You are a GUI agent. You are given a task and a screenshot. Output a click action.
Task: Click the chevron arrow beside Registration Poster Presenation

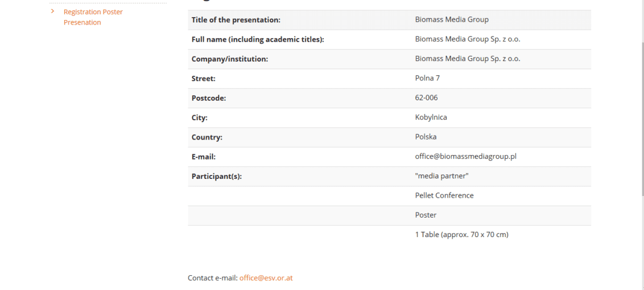pos(52,11)
